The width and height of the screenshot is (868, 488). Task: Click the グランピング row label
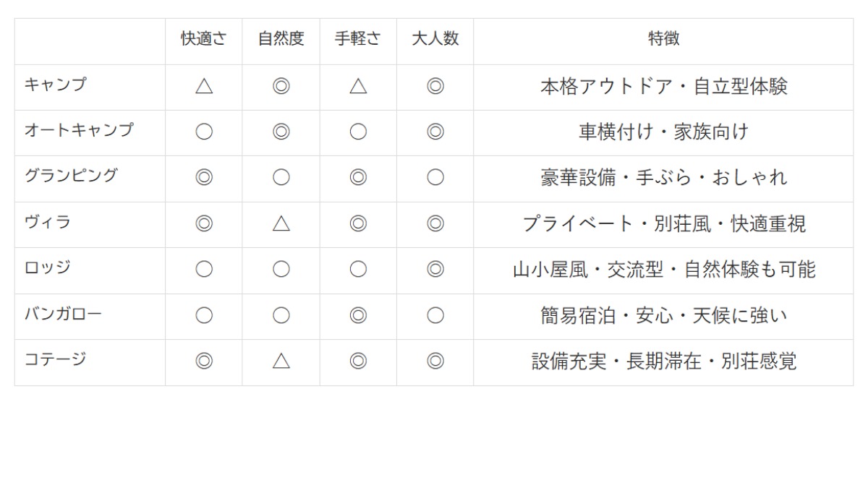[71, 176]
